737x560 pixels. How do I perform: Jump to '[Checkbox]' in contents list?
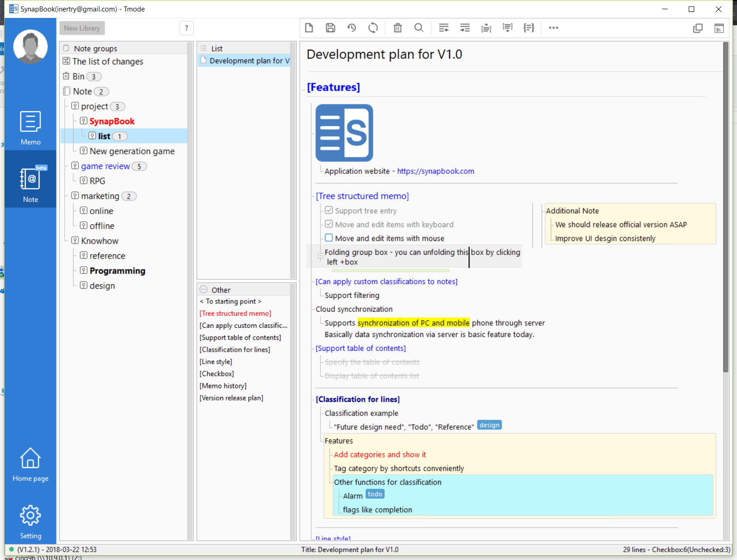click(217, 374)
